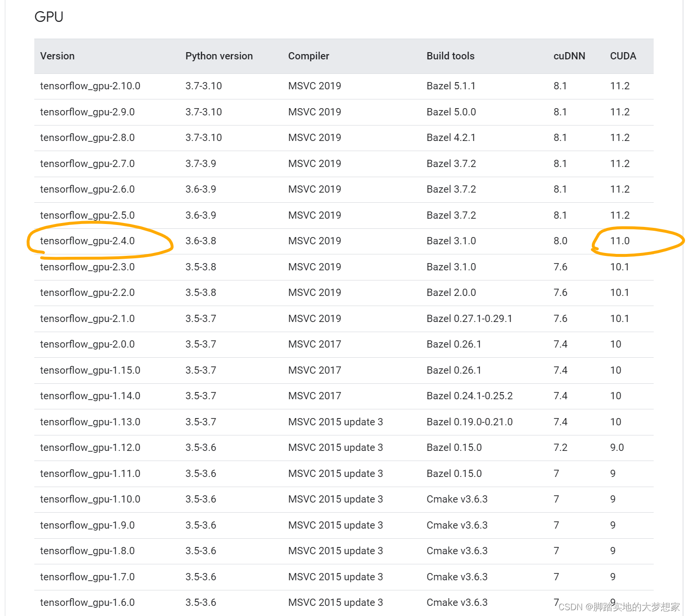Screen dimensions: 687x616
Task: Click tensorflow_gpu-1.15.0 version cell
Action: [90, 370]
